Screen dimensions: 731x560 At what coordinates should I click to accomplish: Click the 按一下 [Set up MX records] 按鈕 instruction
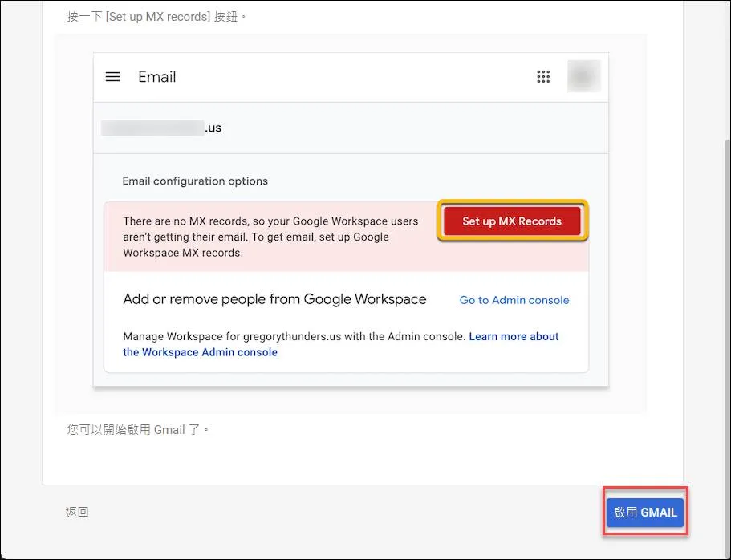[156, 17]
